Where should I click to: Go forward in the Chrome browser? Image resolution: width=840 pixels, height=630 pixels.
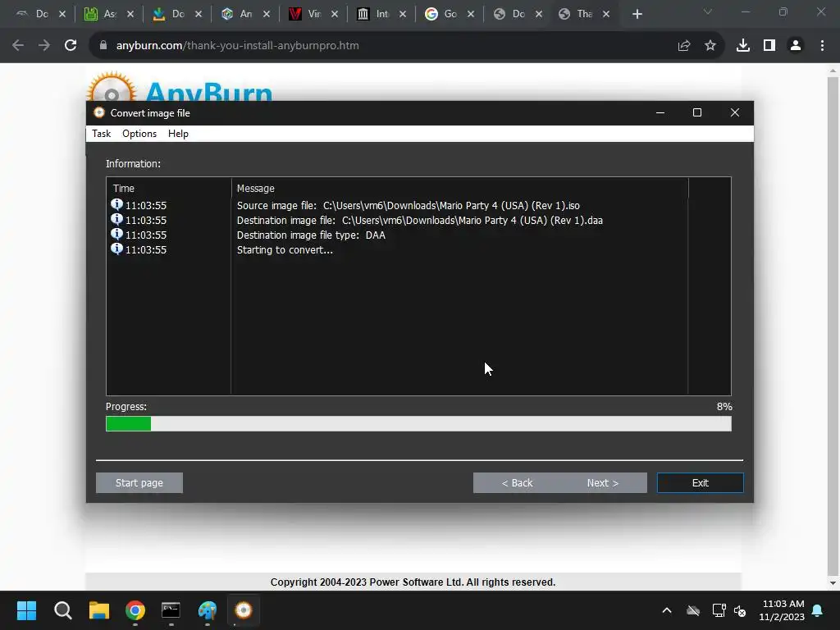click(44, 46)
